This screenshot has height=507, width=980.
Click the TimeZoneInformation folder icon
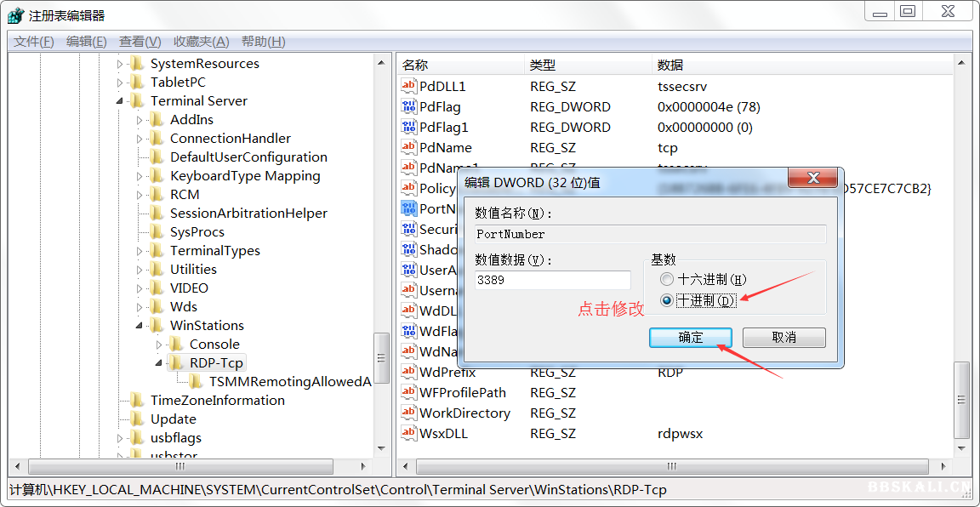tap(137, 401)
